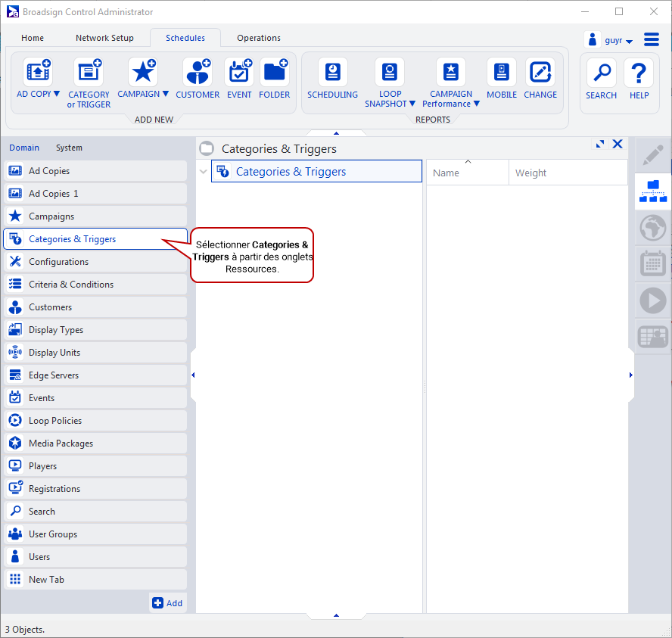Click the Add button below resource tabs
The height and width of the screenshot is (638, 672).
tap(167, 603)
